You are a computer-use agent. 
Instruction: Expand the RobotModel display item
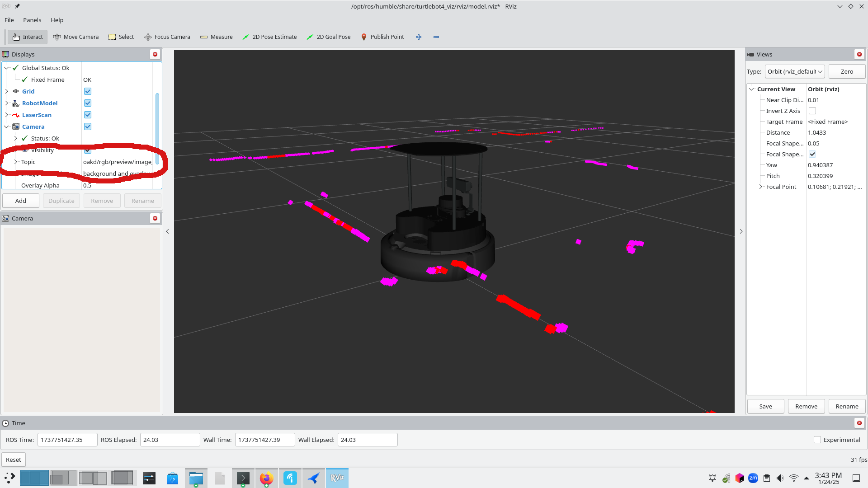tap(7, 103)
